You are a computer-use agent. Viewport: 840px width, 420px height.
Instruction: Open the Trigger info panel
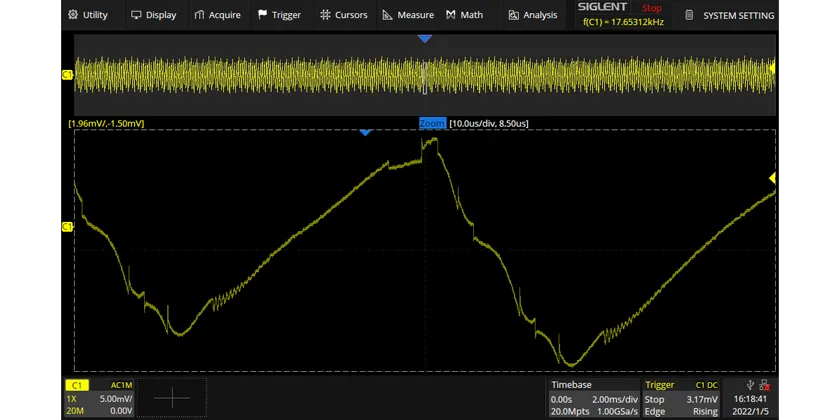pyautogui.click(x=681, y=398)
